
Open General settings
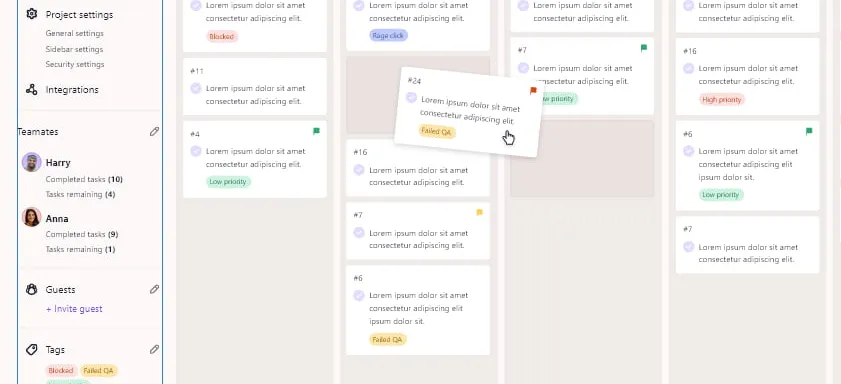[75, 33]
